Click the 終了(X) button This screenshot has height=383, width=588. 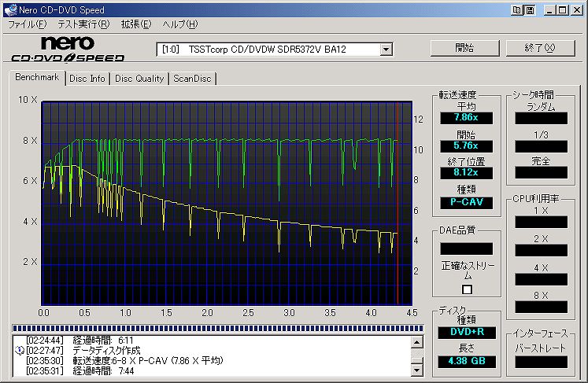pyautogui.click(x=540, y=48)
